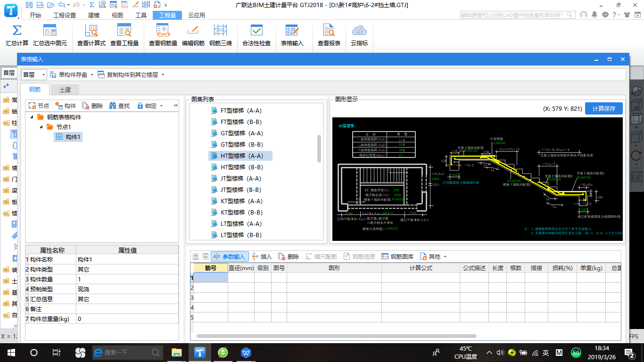Select GT型楼梯 (B-B) in atlas list
The width and height of the screenshot is (644, 362).
[x=236, y=145]
